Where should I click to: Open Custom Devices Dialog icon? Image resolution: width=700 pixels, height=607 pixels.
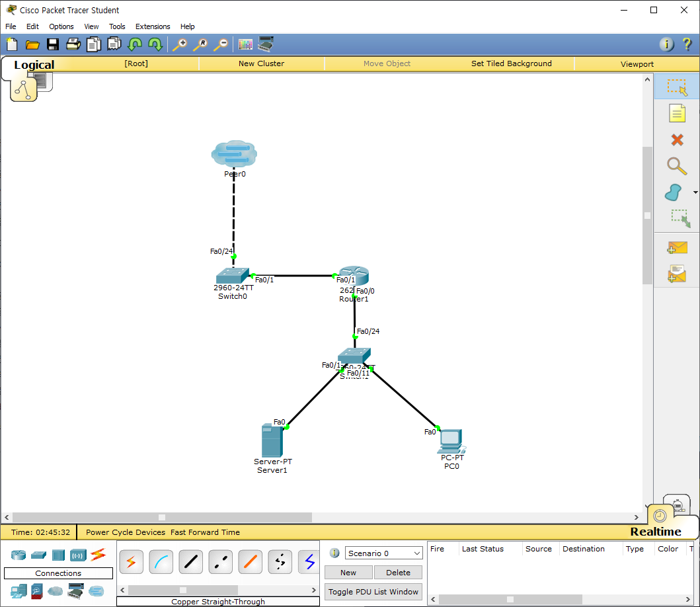[x=266, y=44]
